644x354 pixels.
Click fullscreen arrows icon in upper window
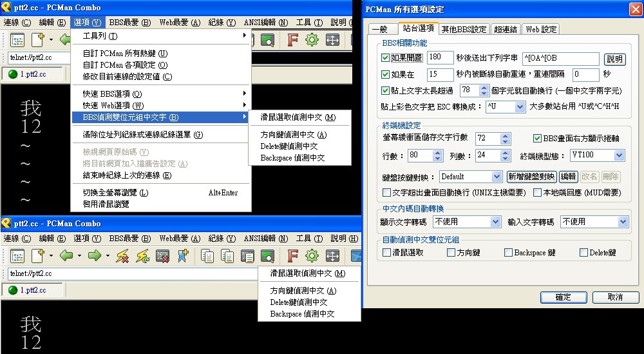[x=332, y=40]
